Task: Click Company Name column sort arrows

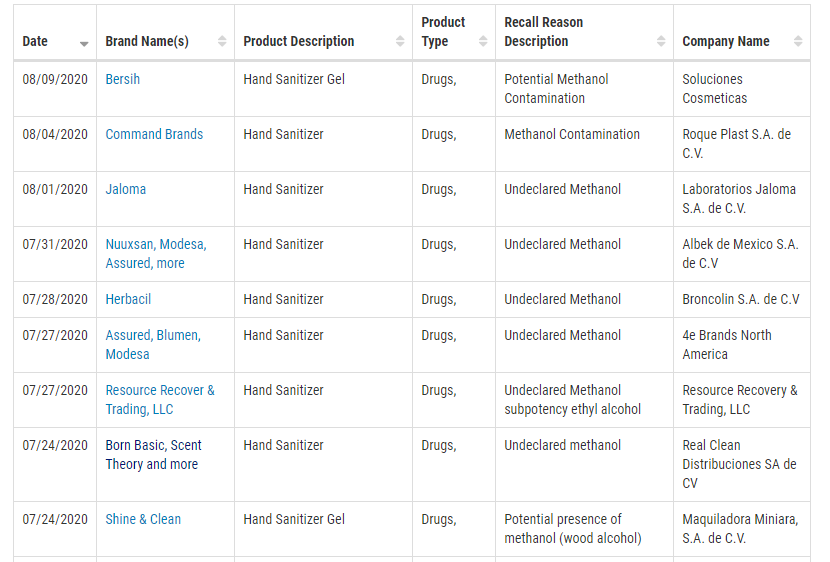Action: (798, 41)
